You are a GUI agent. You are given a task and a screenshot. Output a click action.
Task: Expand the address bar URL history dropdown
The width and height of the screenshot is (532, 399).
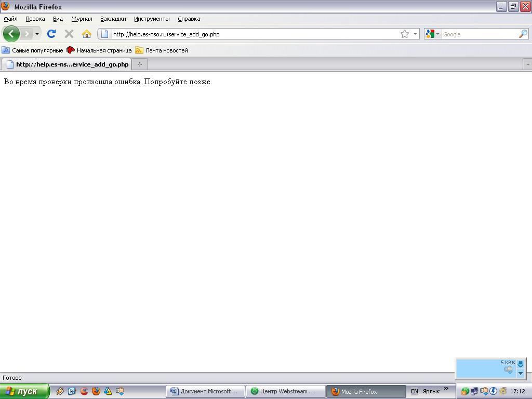(415, 34)
